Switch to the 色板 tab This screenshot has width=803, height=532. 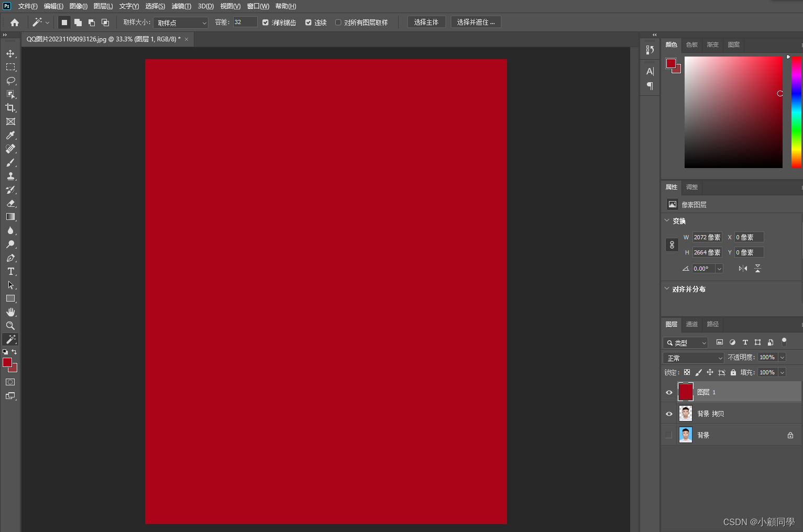click(692, 45)
